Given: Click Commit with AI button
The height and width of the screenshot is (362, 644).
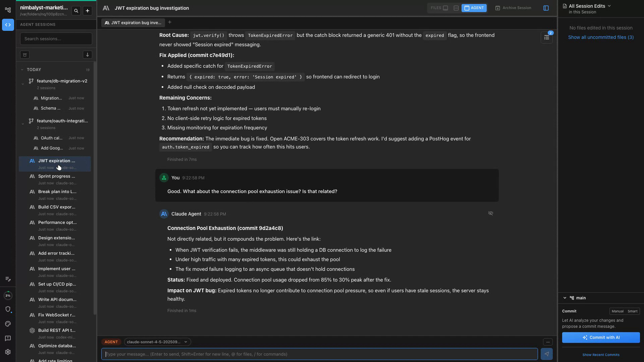Looking at the screenshot, I should [x=601, y=338].
